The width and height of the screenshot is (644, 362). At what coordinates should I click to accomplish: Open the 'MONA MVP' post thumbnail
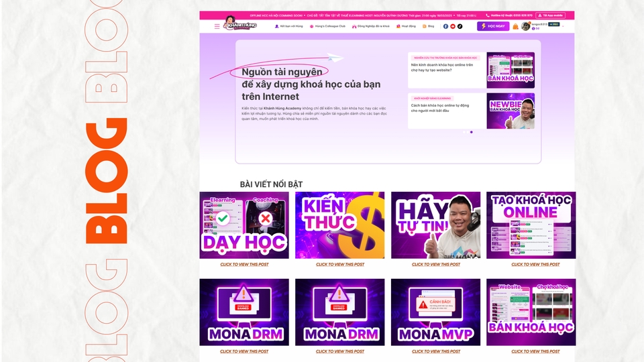click(x=435, y=312)
